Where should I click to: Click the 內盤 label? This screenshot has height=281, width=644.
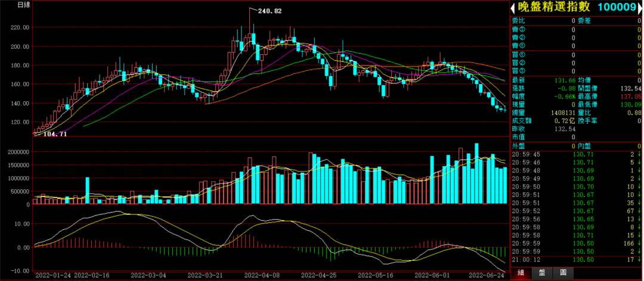click(584, 146)
